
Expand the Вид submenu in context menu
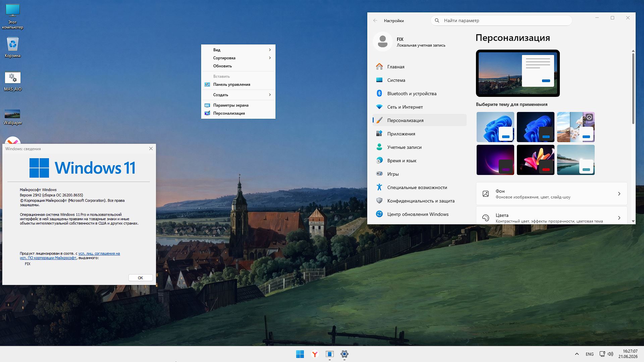(x=238, y=50)
